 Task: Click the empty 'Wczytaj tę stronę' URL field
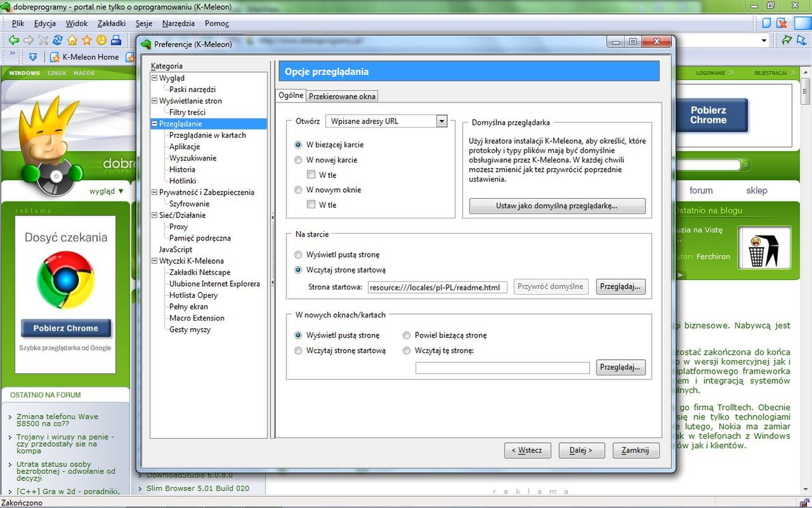pos(502,368)
